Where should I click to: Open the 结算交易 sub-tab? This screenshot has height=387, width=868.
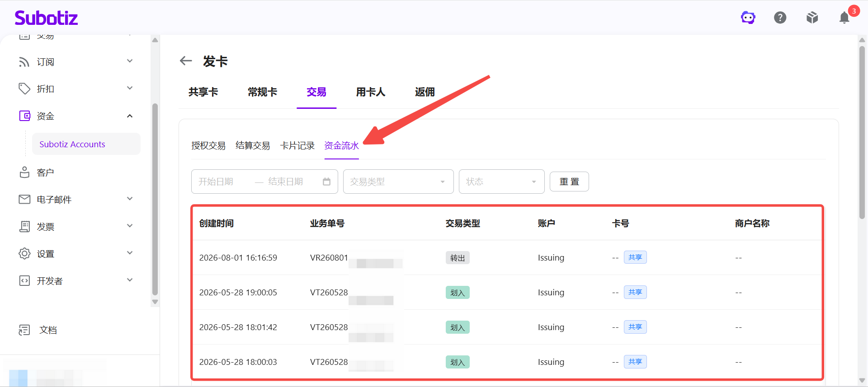[x=253, y=145]
